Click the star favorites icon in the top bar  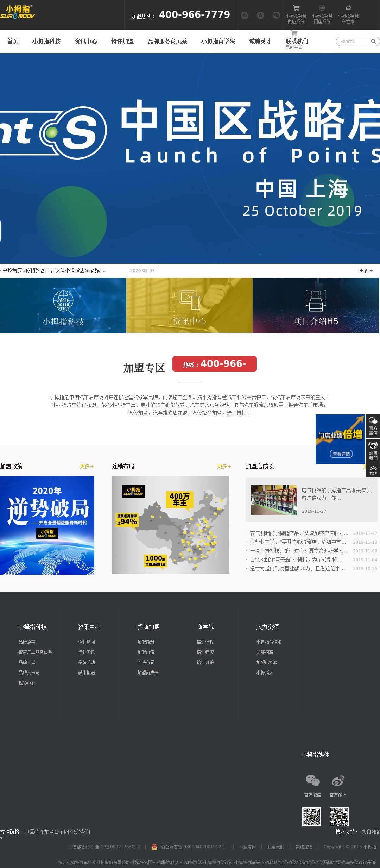[x=260, y=15]
